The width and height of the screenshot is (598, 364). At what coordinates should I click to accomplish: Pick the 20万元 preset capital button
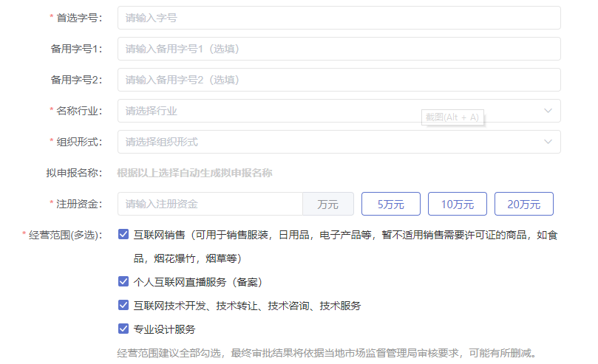click(523, 204)
